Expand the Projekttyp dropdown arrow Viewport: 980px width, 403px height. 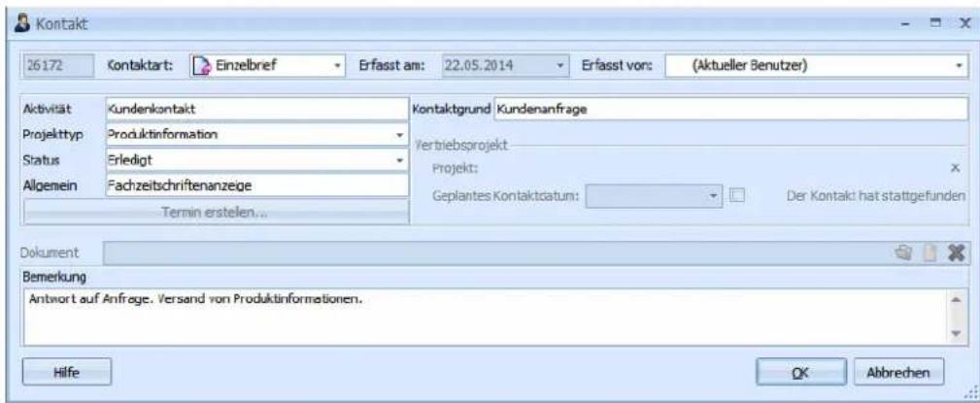pos(399,135)
